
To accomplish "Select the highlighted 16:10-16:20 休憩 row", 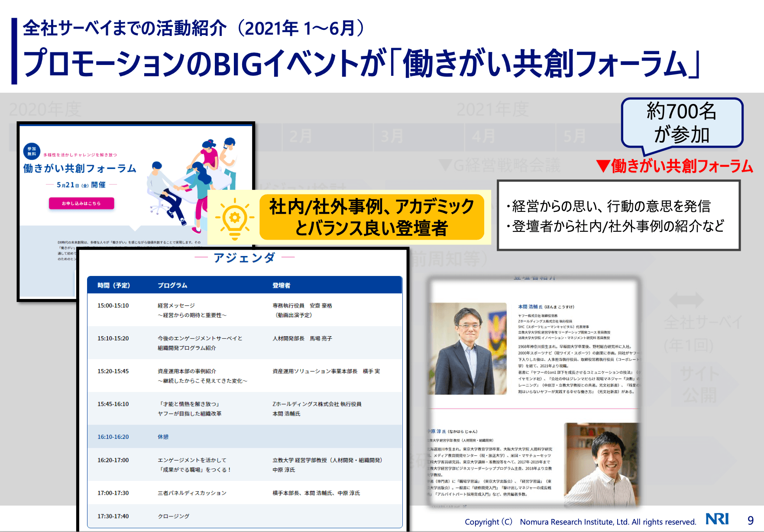I will 245,437.
